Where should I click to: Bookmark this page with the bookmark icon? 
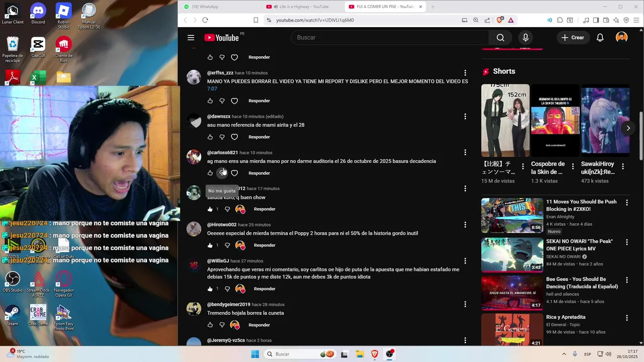click(x=256, y=20)
